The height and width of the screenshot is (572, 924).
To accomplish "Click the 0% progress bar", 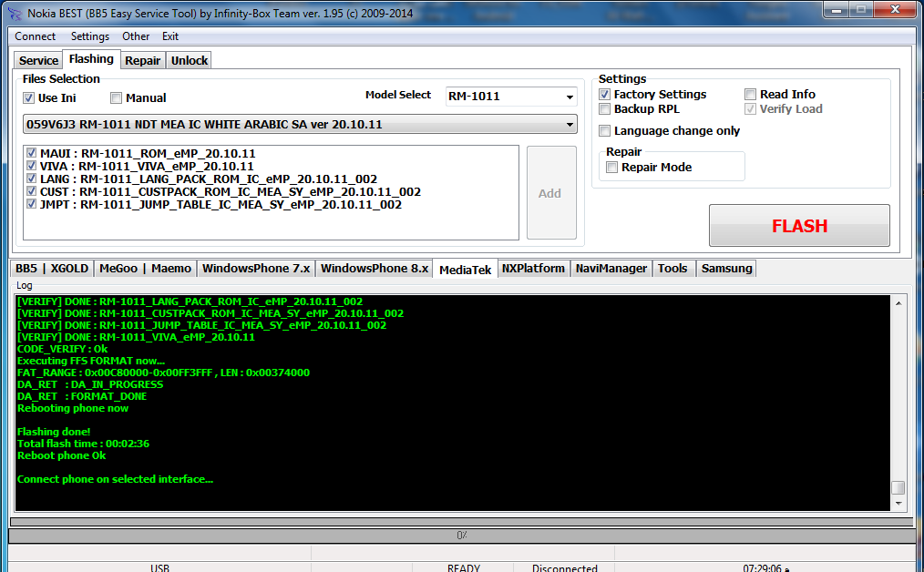I will [x=461, y=536].
